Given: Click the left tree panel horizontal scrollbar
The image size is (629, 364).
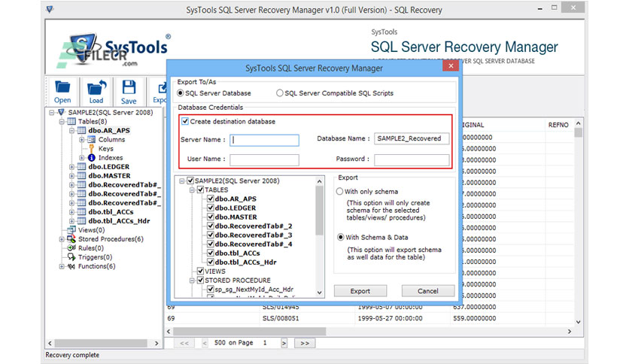Looking at the screenshot, I should click(101, 344).
